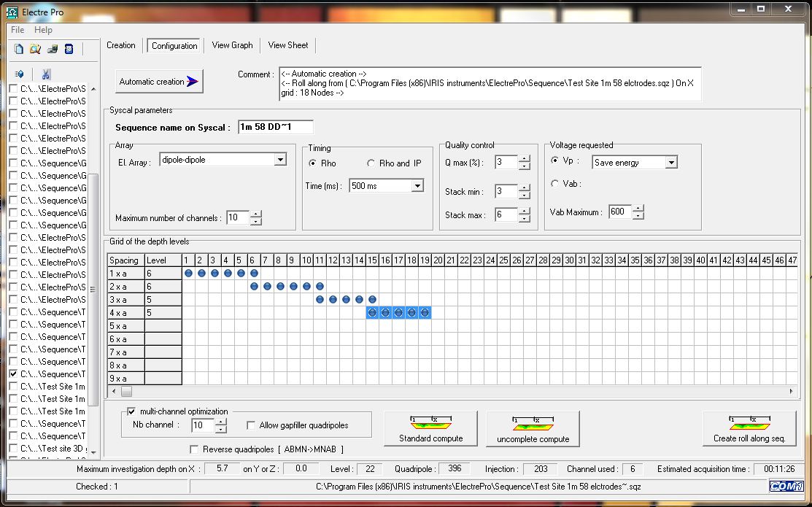Open the File menu
This screenshot has height=507, width=812.
(17, 30)
